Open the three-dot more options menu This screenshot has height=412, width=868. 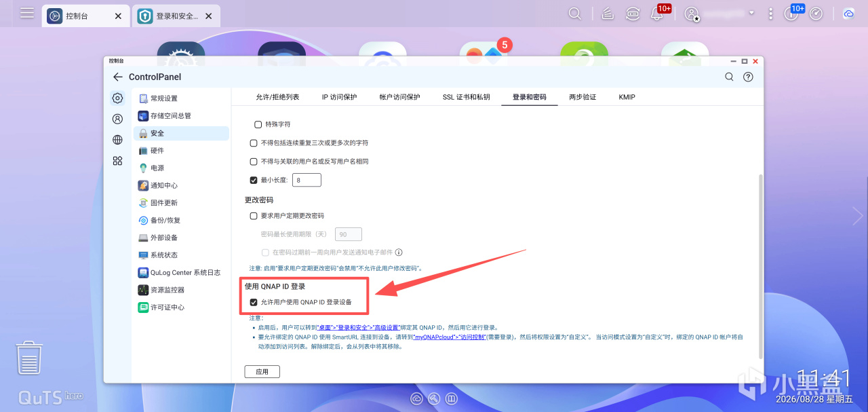click(770, 14)
